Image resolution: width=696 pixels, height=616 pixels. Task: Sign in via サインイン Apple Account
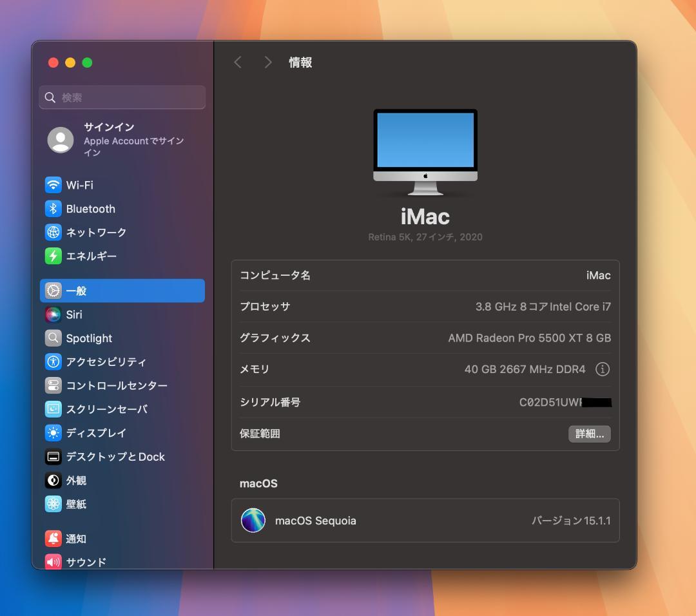[122, 140]
